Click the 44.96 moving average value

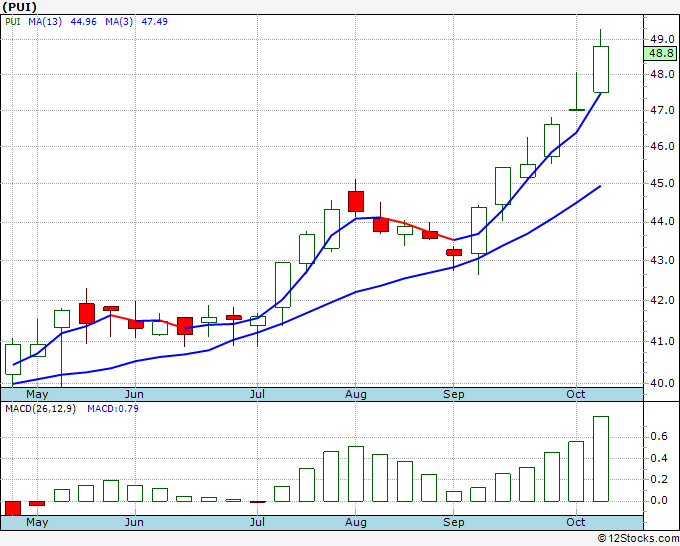[x=84, y=20]
